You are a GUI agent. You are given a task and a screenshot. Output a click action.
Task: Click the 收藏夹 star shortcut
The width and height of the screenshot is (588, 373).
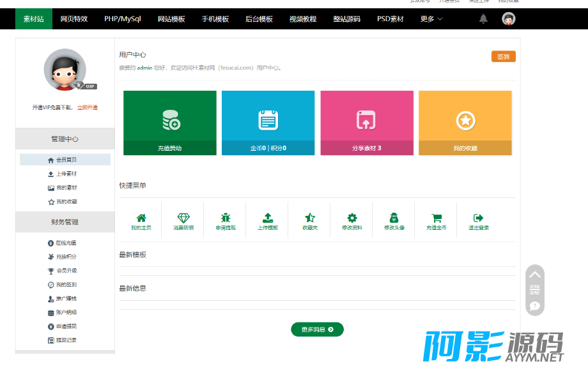click(x=310, y=221)
